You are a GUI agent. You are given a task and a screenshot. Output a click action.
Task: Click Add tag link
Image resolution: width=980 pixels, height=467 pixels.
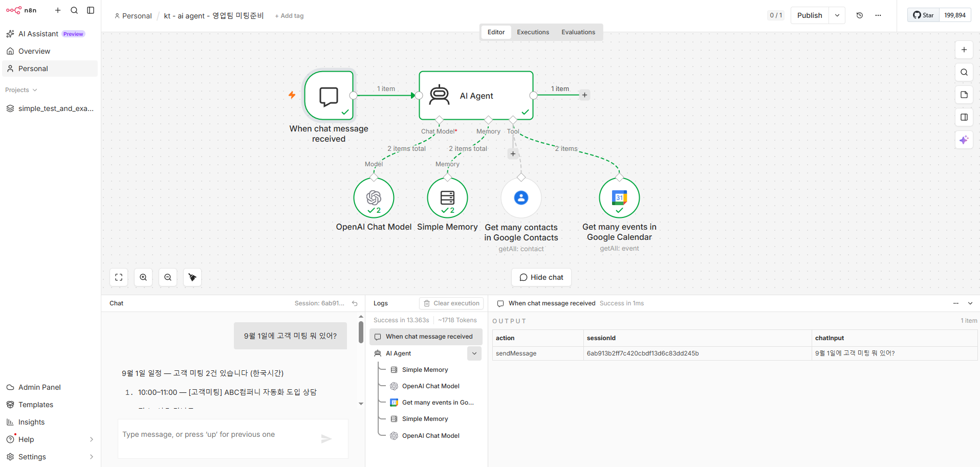pyautogui.click(x=289, y=16)
